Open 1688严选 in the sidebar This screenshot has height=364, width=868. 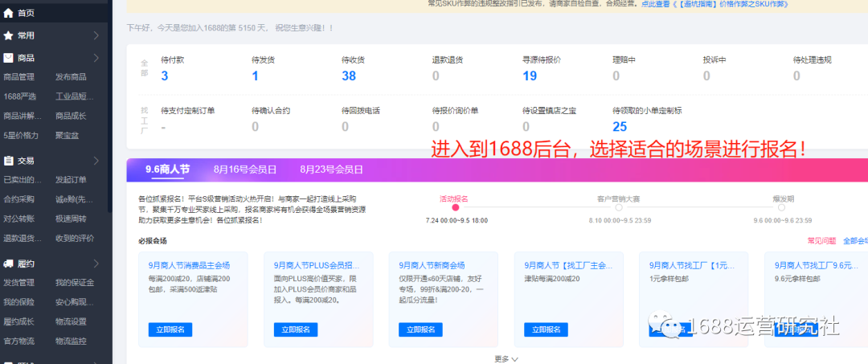coord(20,96)
